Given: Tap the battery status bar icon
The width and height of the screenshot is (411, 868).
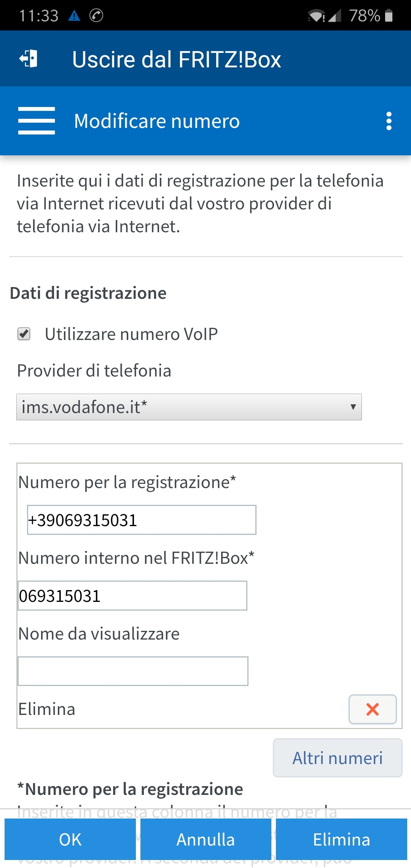Looking at the screenshot, I should coord(389,16).
